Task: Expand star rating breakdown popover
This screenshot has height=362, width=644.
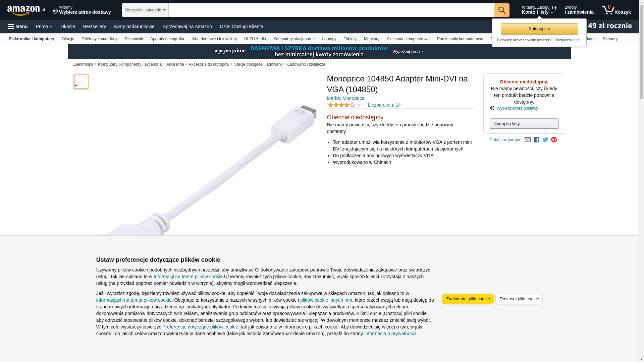Action: click(344, 105)
